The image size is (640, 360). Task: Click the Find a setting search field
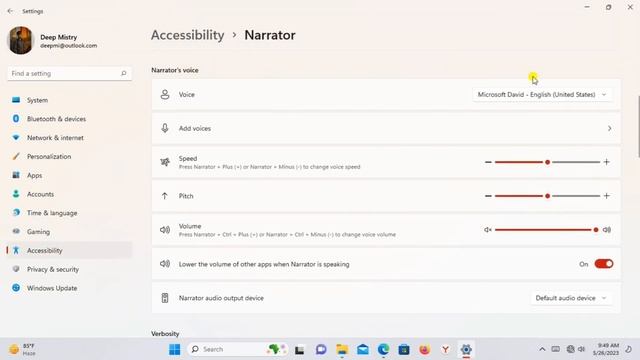coord(69,73)
